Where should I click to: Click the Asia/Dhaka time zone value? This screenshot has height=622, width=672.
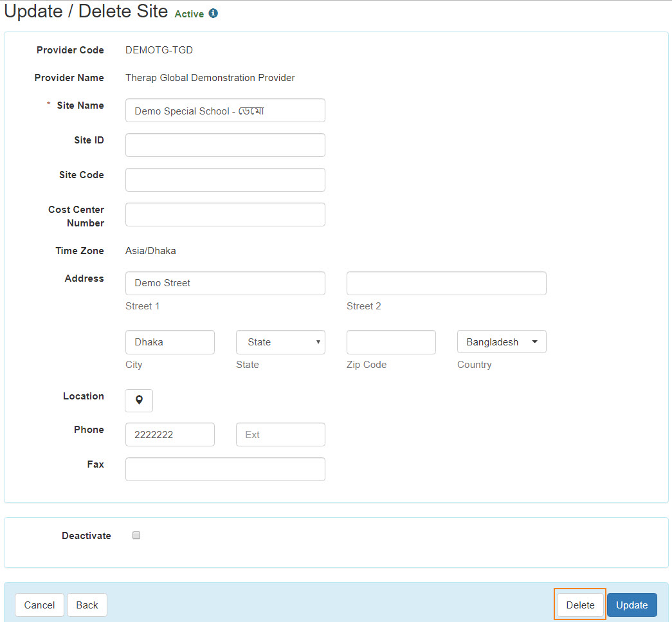150,251
